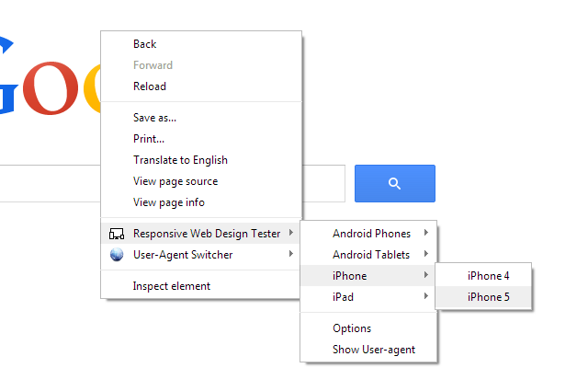Viewport: 588px width, 368px height.
Task: Expand the Android Phones submenu arrow
Action: pos(426,233)
